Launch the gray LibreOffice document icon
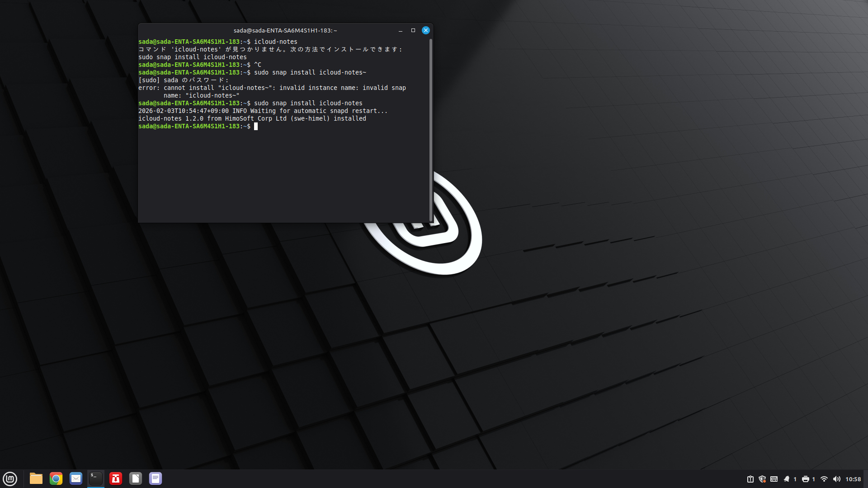This screenshot has width=868, height=488. [136, 479]
